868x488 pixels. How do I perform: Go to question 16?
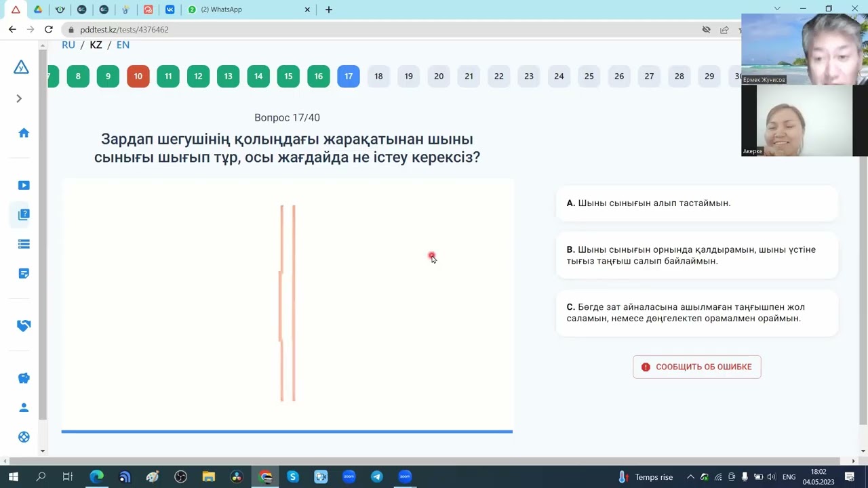(318, 76)
